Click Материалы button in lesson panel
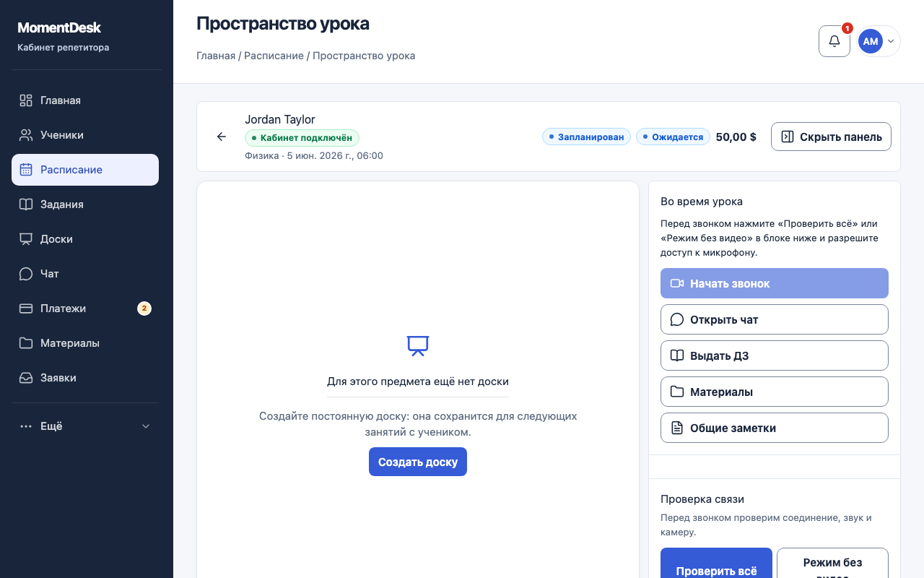This screenshot has width=924, height=578. 775,392
